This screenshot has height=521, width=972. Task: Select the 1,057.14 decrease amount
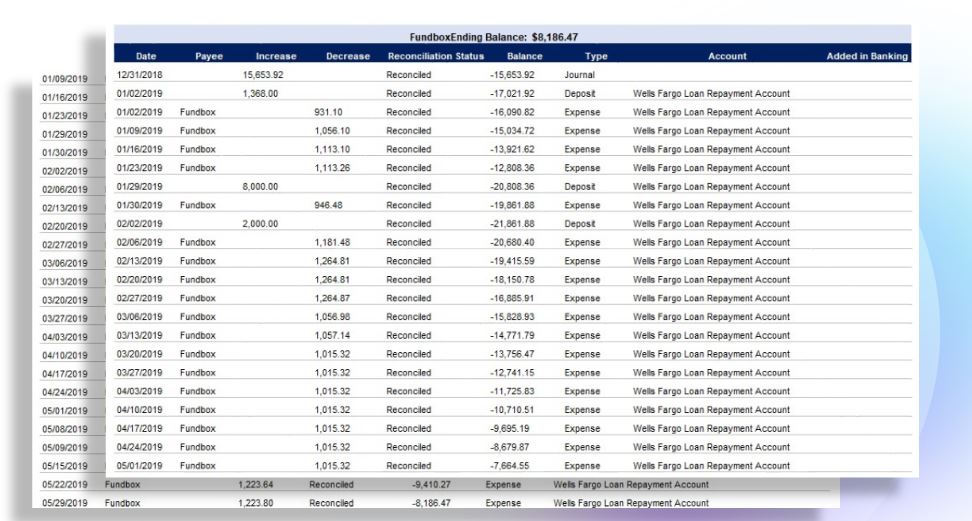(332, 335)
